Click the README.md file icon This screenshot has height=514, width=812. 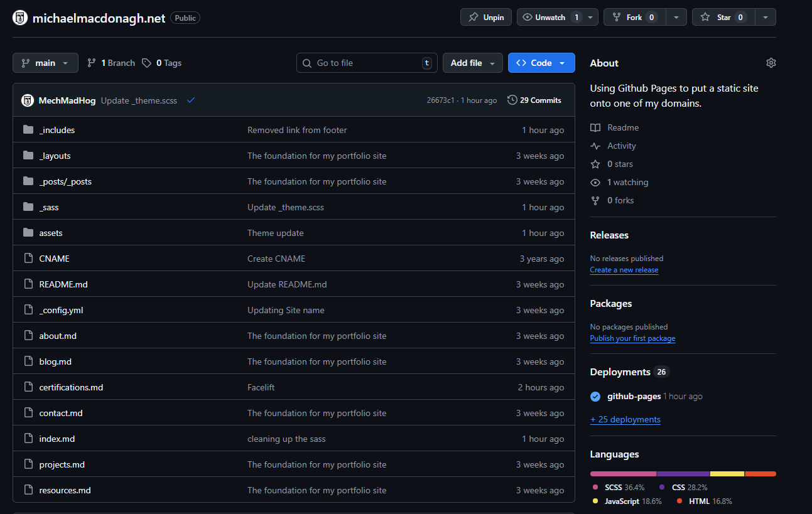tap(28, 284)
